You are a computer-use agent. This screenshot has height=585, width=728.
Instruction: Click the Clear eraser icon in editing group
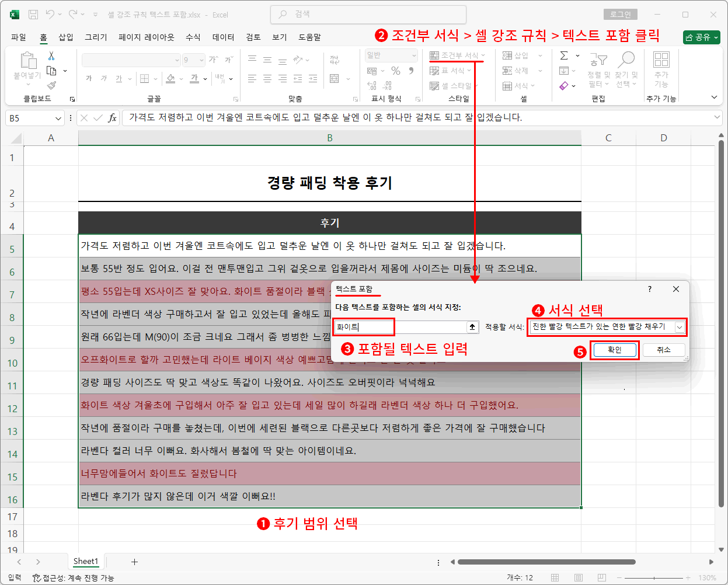pos(564,86)
